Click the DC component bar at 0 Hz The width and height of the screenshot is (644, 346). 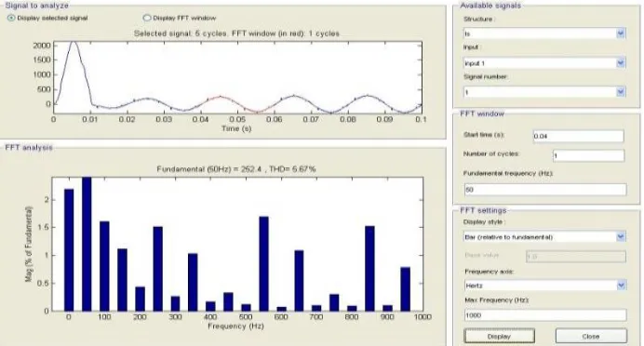pos(69,250)
